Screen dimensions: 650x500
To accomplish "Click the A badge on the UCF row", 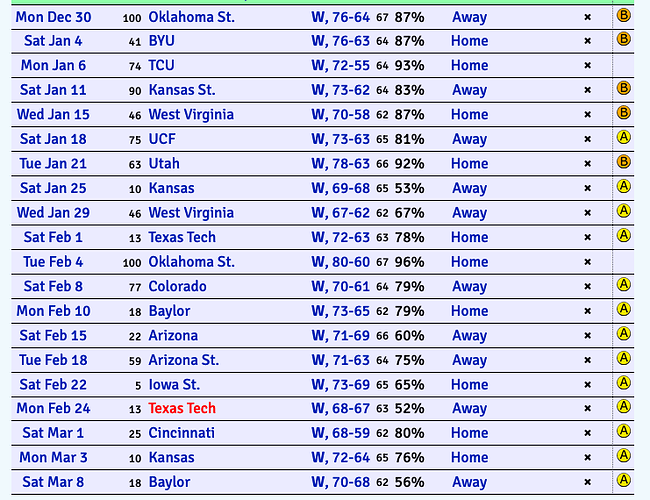I will pos(623,137).
